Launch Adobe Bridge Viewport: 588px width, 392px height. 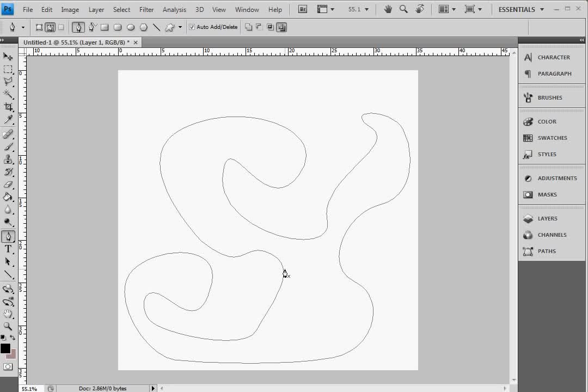303,9
